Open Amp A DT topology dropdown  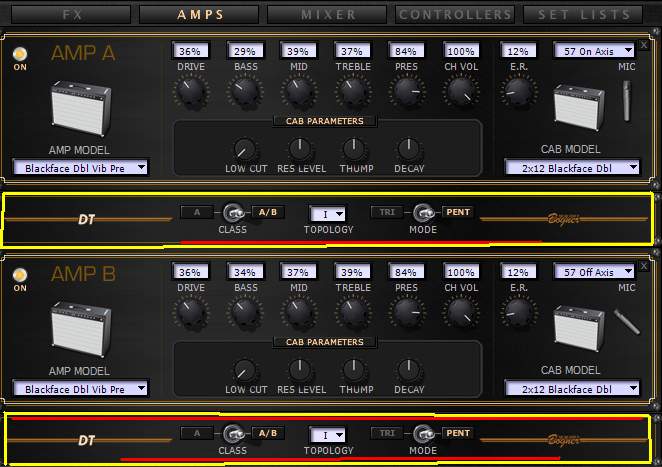[328, 214]
